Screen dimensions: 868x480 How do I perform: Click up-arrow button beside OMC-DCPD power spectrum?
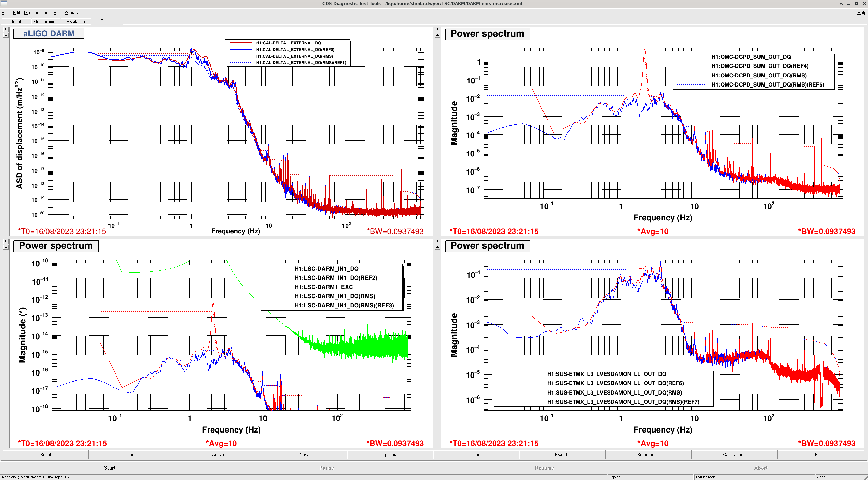click(437, 35)
